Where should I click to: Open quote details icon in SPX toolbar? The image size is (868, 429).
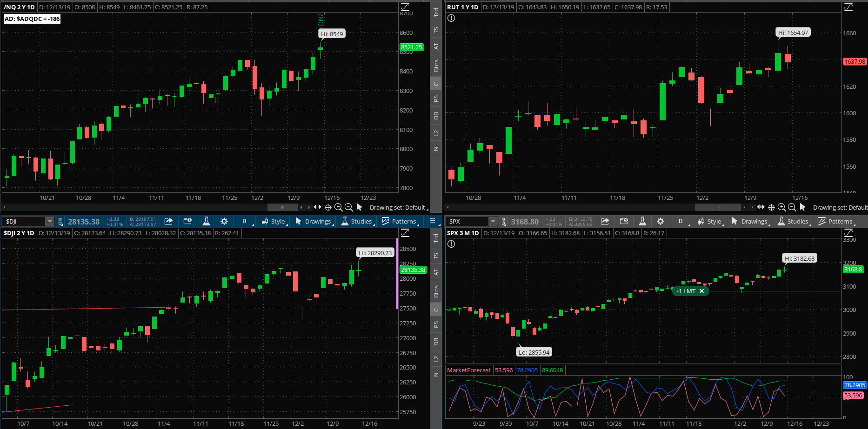(624, 221)
